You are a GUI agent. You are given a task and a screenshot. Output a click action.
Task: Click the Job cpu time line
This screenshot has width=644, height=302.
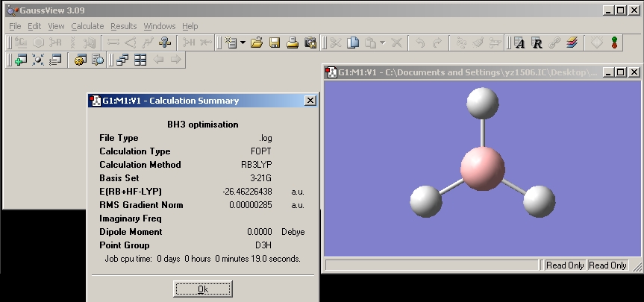tap(203, 259)
